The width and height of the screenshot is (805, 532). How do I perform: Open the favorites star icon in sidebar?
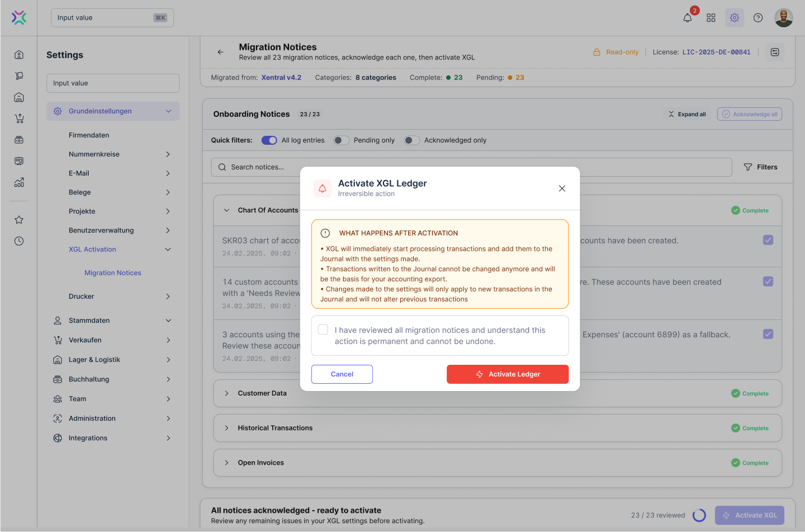[x=19, y=219]
